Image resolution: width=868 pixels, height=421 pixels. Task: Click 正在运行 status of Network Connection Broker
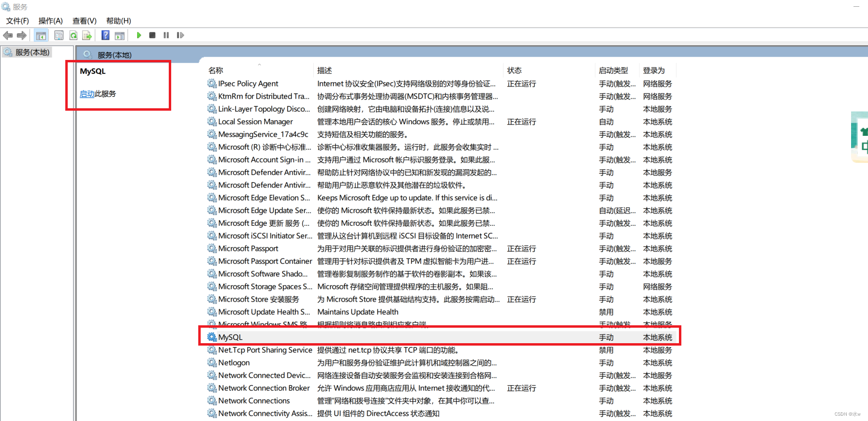coord(521,388)
